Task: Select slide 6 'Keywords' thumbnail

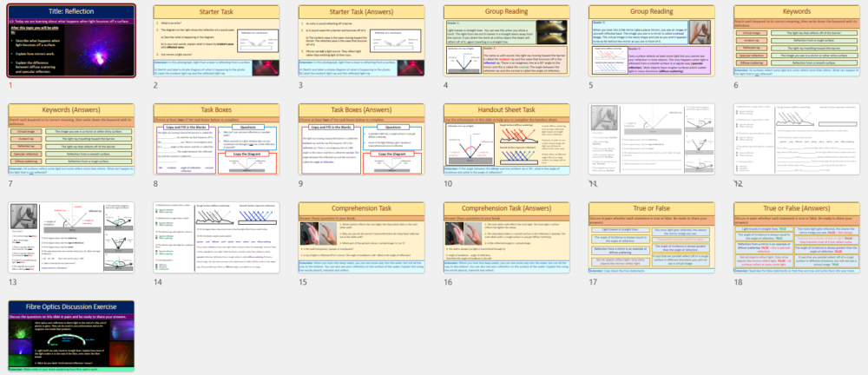Action: pos(797,41)
